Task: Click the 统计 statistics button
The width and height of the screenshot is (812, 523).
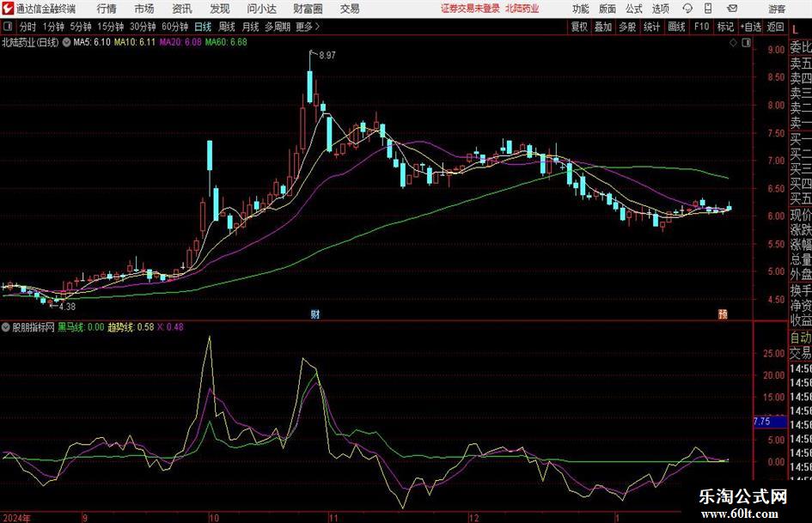Action: coord(651,27)
